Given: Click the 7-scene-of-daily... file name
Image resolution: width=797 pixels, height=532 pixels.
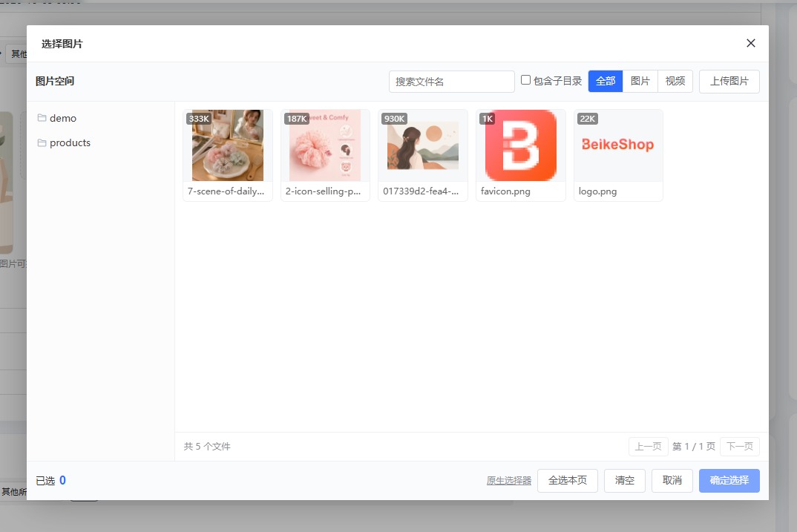Looking at the screenshot, I should pyautogui.click(x=226, y=191).
